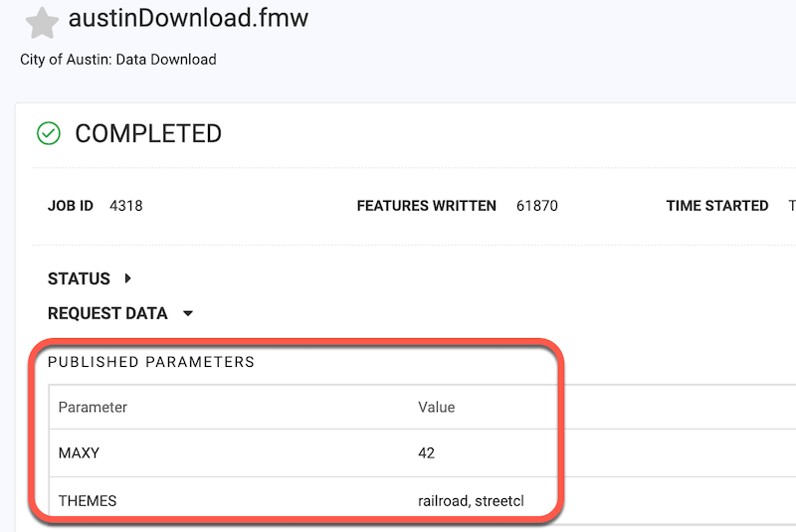Click the STATUS section label
Viewport: 796px width, 532px height.
pos(79,278)
